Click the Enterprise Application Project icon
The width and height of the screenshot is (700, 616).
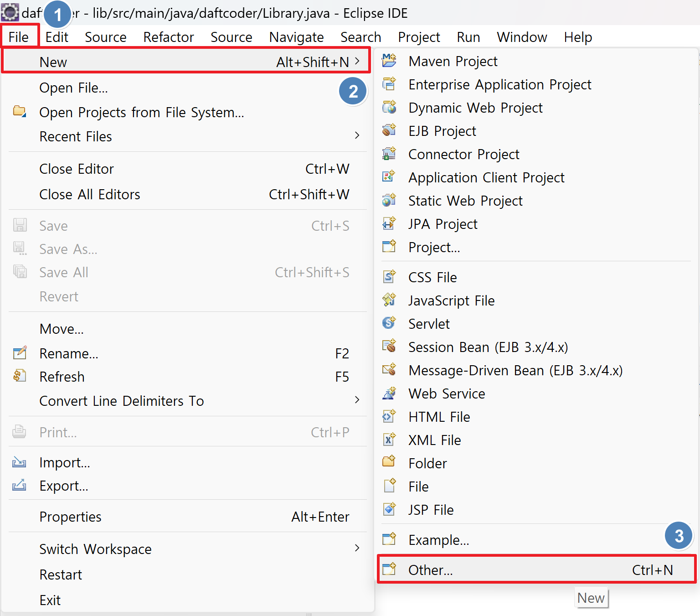389,84
